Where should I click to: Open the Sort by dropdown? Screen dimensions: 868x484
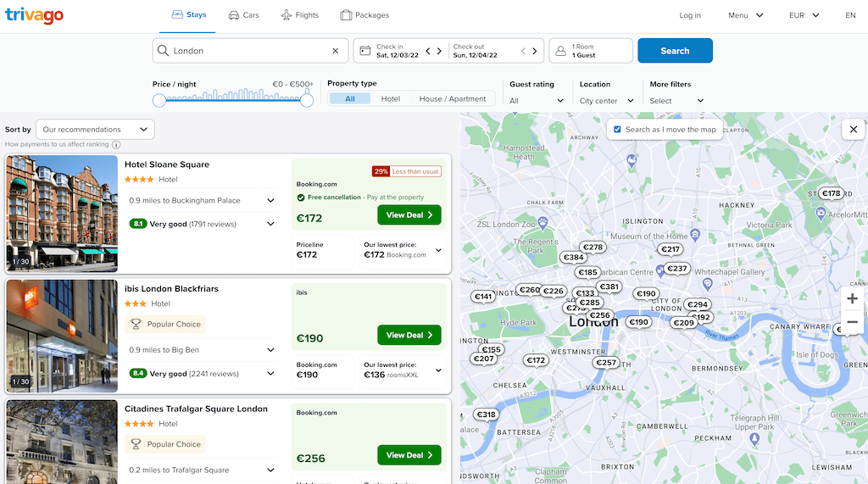click(95, 130)
